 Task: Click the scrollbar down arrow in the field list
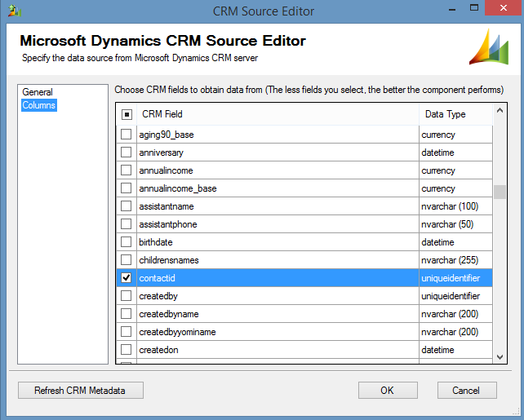(500, 356)
